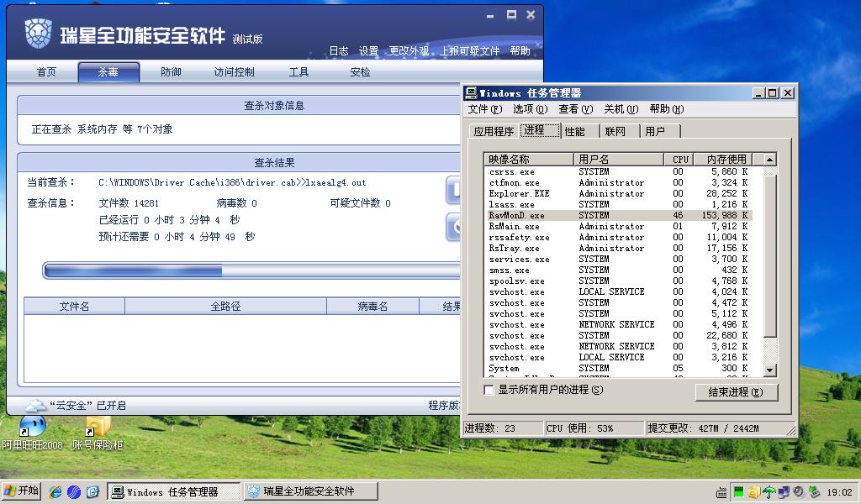
Task: Select the RavMonD.exe process row
Action: pos(618,216)
